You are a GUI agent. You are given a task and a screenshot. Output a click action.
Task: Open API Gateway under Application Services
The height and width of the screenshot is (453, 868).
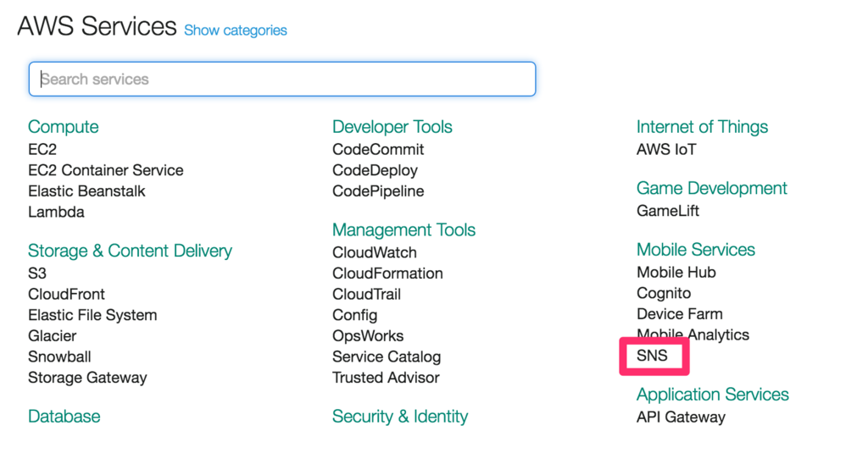click(x=681, y=417)
